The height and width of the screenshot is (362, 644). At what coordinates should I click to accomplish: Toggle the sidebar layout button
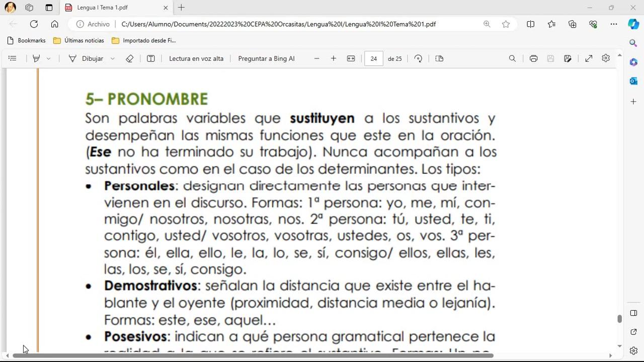click(x=633, y=313)
